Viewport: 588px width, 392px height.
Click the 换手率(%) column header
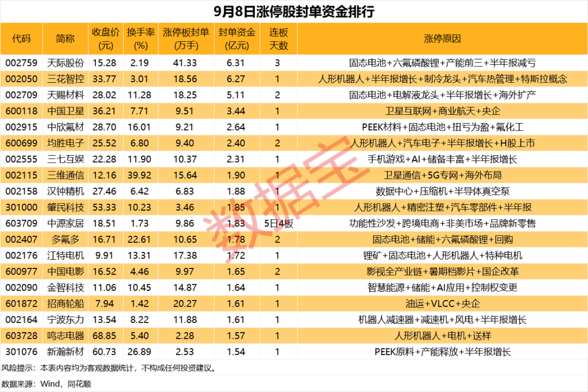(x=140, y=39)
